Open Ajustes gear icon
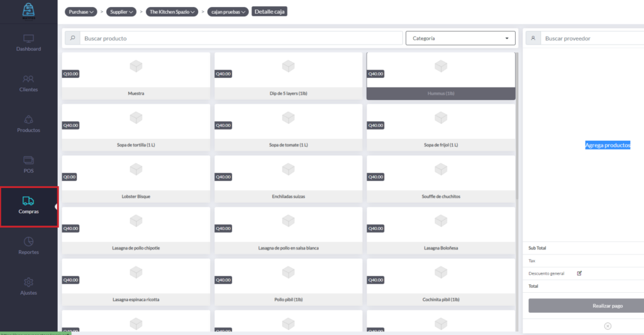The height and width of the screenshot is (335, 644). pyautogui.click(x=28, y=283)
